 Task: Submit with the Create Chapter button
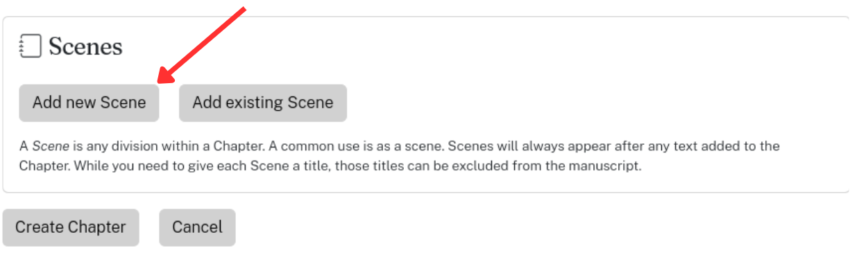71,227
